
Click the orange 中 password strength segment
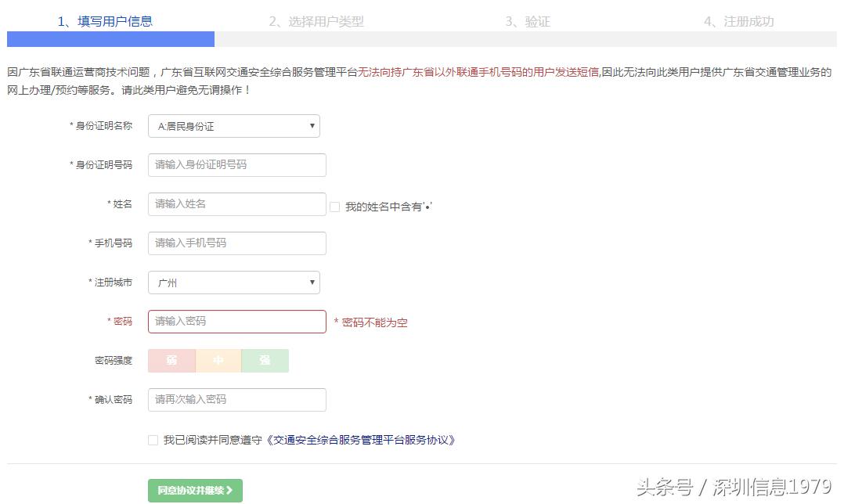tap(218, 361)
